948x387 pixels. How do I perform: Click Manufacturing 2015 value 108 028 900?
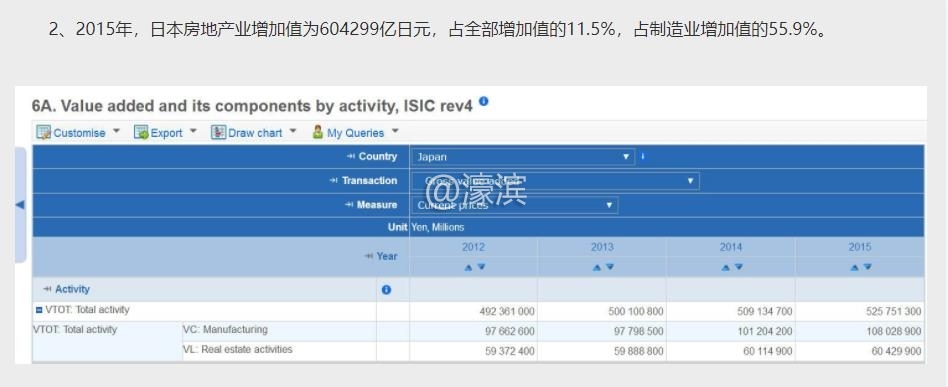point(894,331)
